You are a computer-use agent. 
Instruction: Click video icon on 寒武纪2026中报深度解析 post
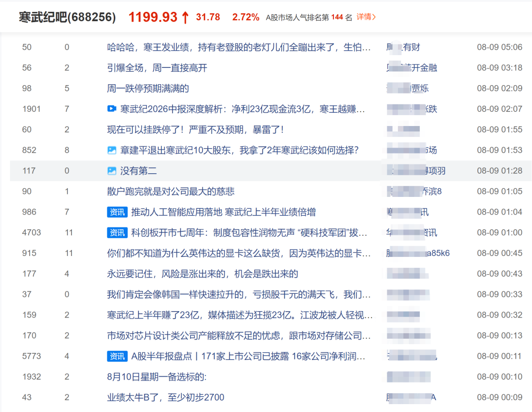pos(112,109)
